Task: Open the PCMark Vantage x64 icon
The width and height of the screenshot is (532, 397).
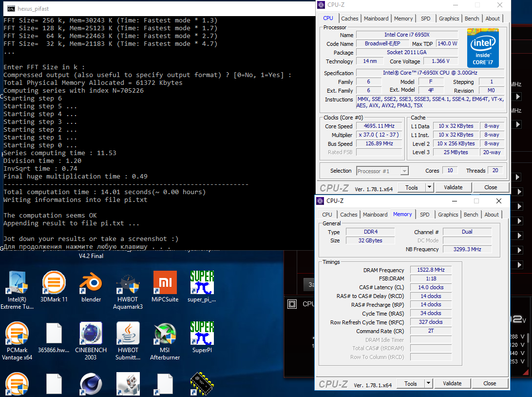Action: [x=17, y=340]
